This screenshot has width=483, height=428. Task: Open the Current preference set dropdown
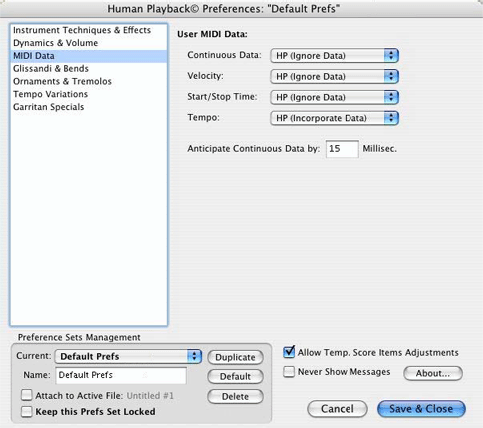[x=128, y=356]
